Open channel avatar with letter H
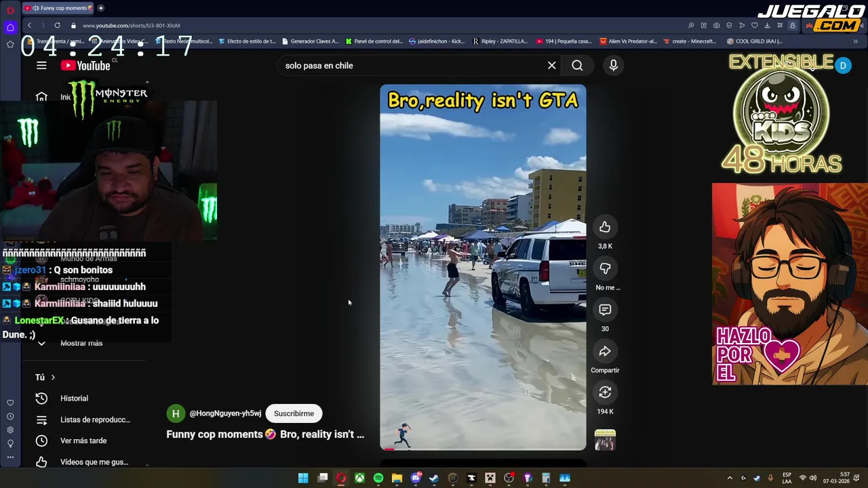 point(176,413)
